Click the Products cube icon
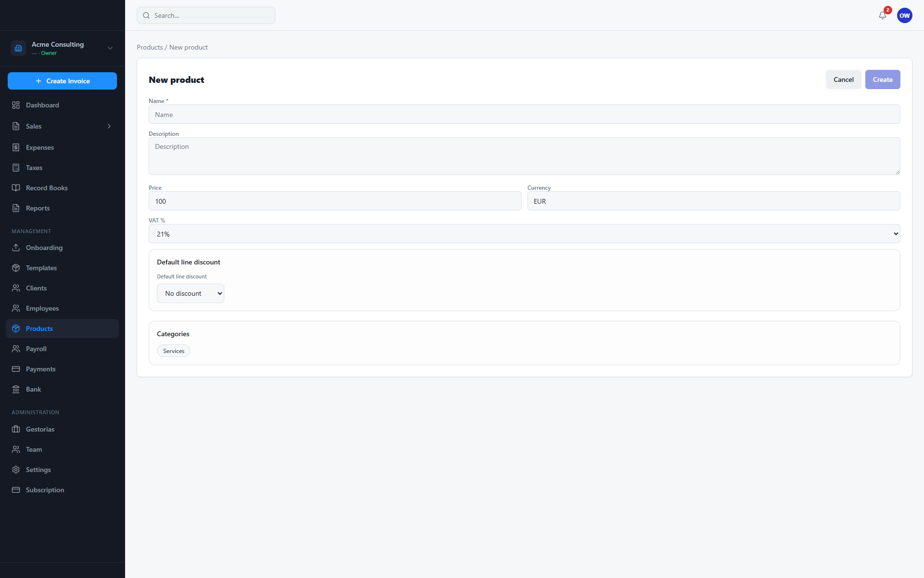The width and height of the screenshot is (924, 578). (16, 328)
